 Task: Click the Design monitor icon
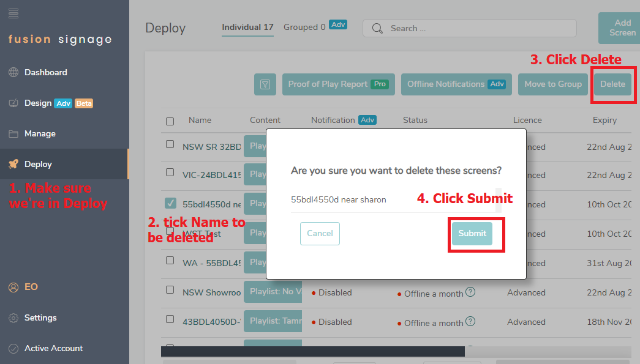[13, 103]
